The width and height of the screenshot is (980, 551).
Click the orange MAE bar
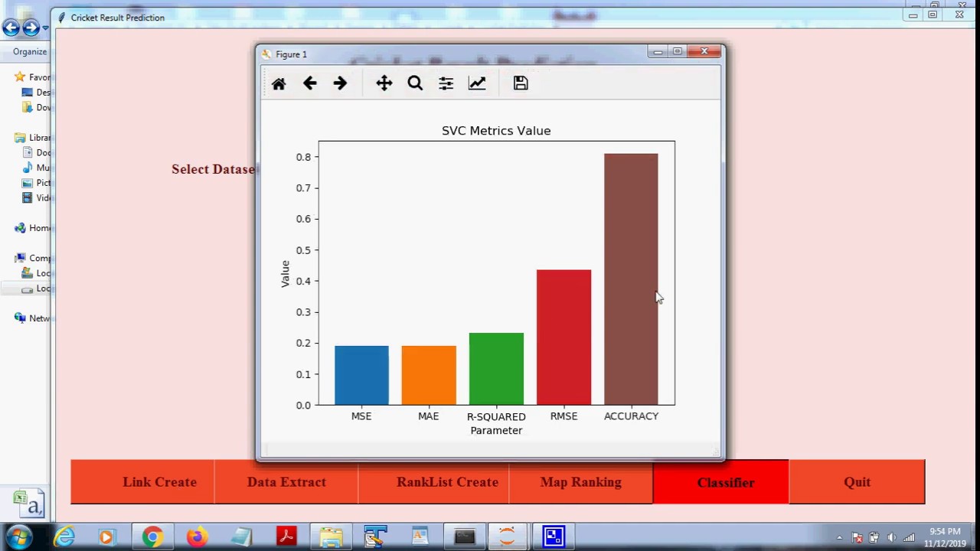tap(429, 375)
